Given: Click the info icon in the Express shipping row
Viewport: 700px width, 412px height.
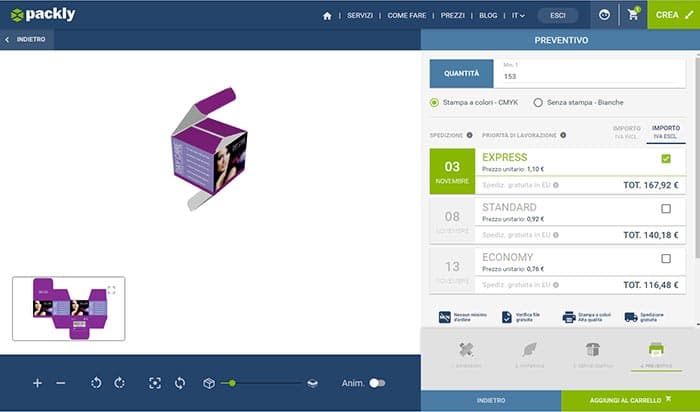Looking at the screenshot, I should 556,185.
